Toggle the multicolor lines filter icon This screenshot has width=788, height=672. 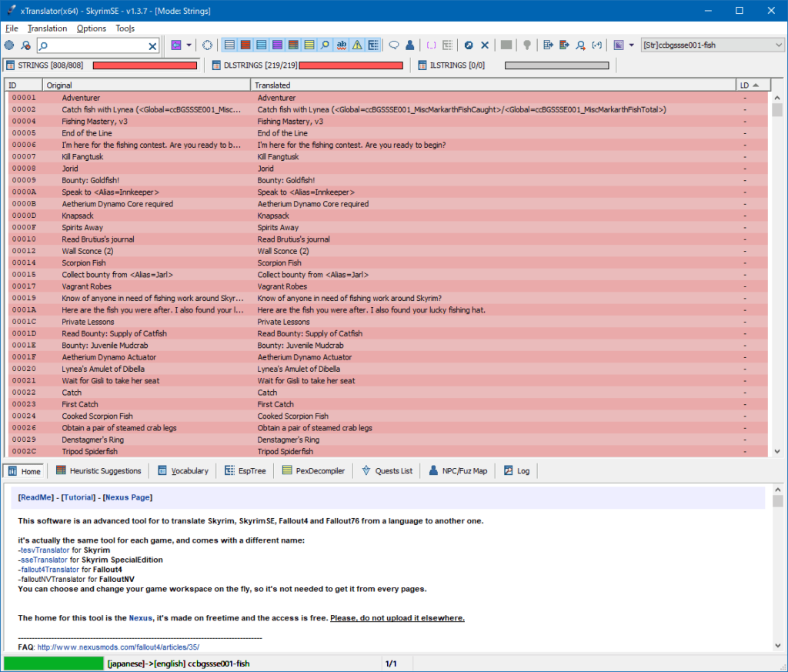point(293,45)
